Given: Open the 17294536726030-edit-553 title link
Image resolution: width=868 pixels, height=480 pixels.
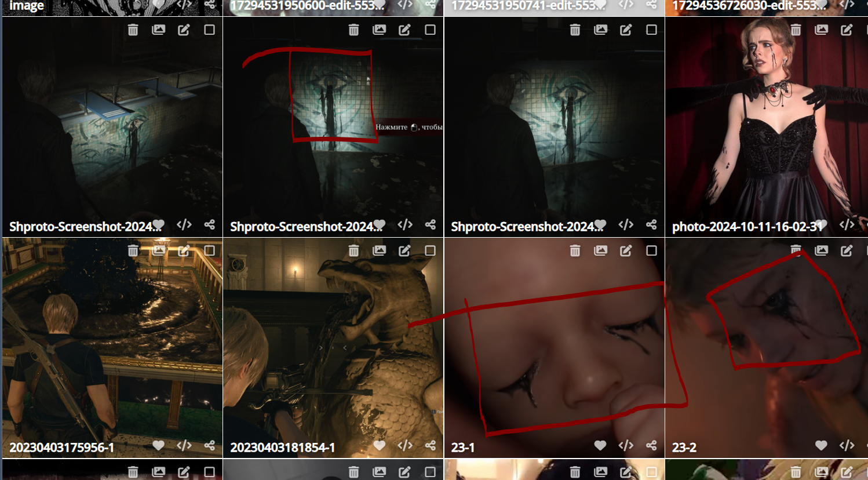Looking at the screenshot, I should pos(749,6).
